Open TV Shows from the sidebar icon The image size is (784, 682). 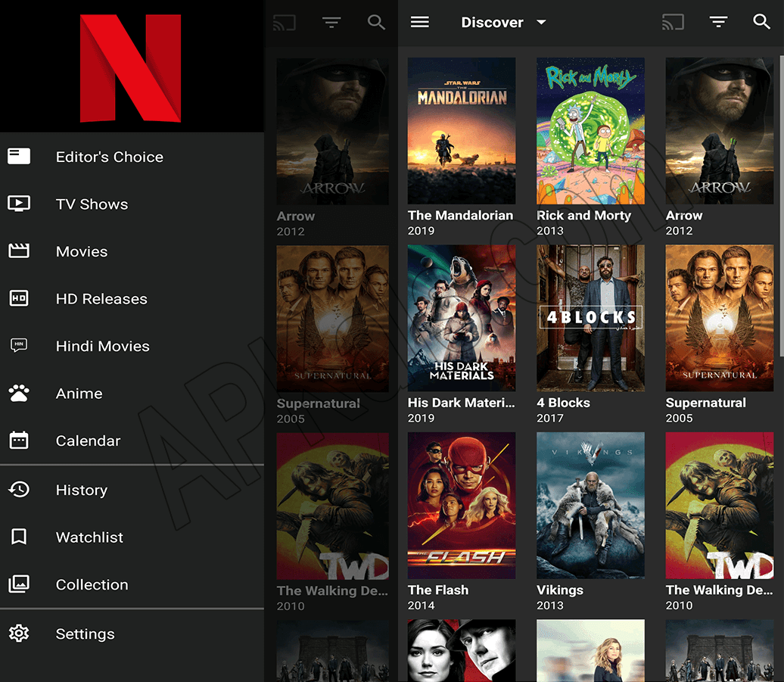coord(19,204)
